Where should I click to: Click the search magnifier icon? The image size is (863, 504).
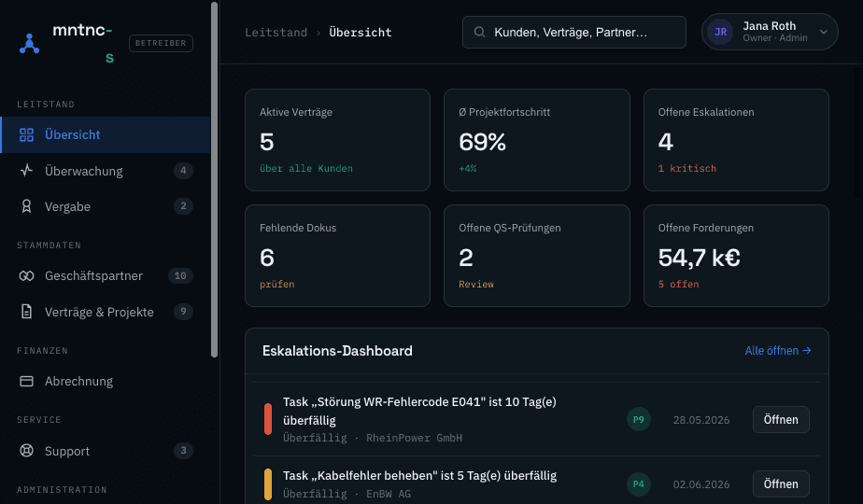pyautogui.click(x=479, y=32)
